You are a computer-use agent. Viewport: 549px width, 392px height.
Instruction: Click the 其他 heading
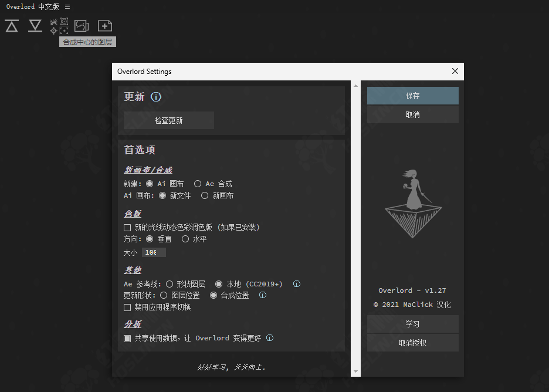(133, 270)
